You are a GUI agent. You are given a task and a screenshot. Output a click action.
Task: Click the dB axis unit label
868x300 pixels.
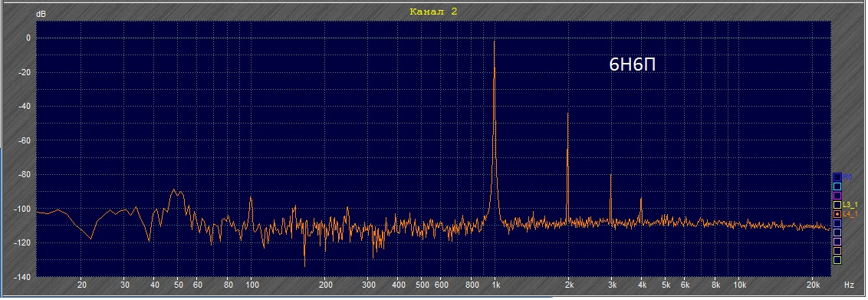click(x=41, y=15)
